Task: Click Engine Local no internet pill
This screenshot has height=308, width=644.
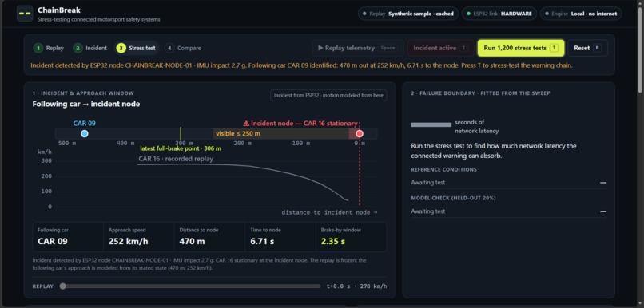Action: pyautogui.click(x=581, y=14)
